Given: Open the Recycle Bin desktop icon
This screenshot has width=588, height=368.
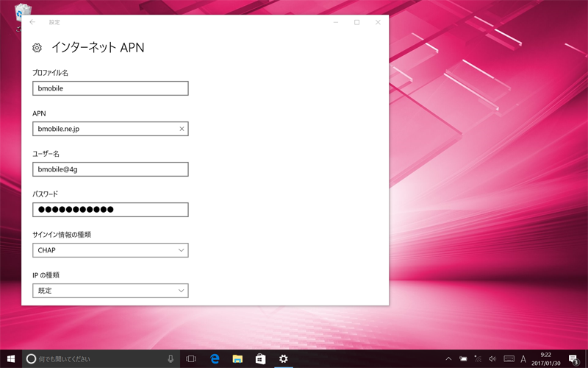Looking at the screenshot, I should pos(23,13).
